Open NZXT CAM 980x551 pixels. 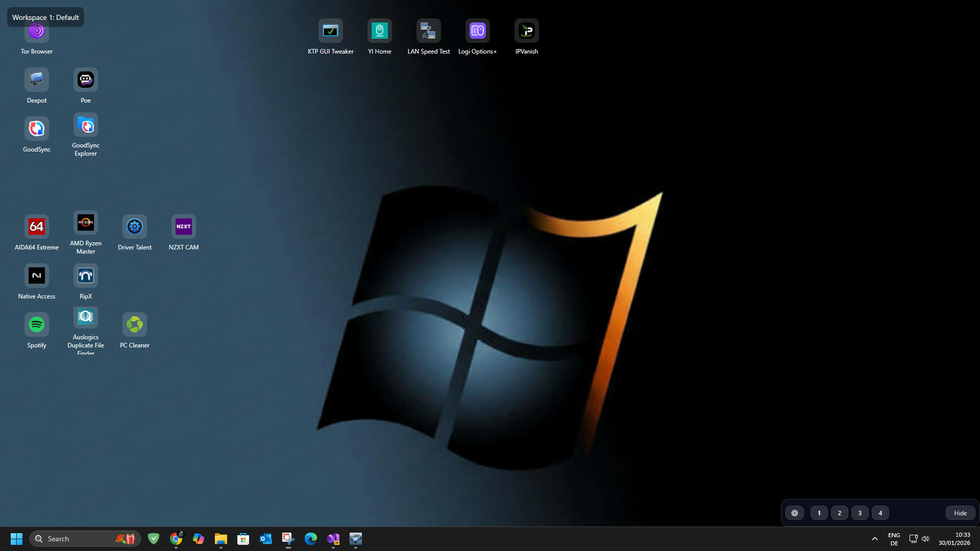click(x=183, y=227)
